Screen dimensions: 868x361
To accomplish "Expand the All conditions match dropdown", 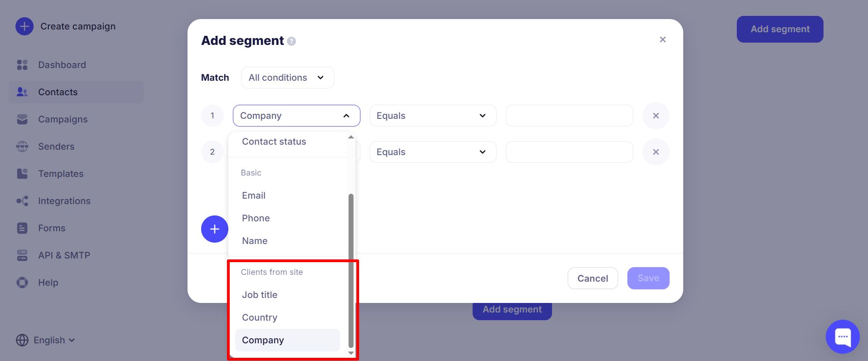I will tap(287, 78).
